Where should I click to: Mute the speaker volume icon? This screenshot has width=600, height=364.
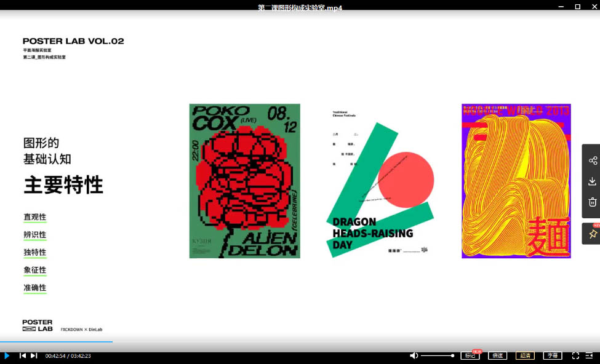(x=414, y=355)
